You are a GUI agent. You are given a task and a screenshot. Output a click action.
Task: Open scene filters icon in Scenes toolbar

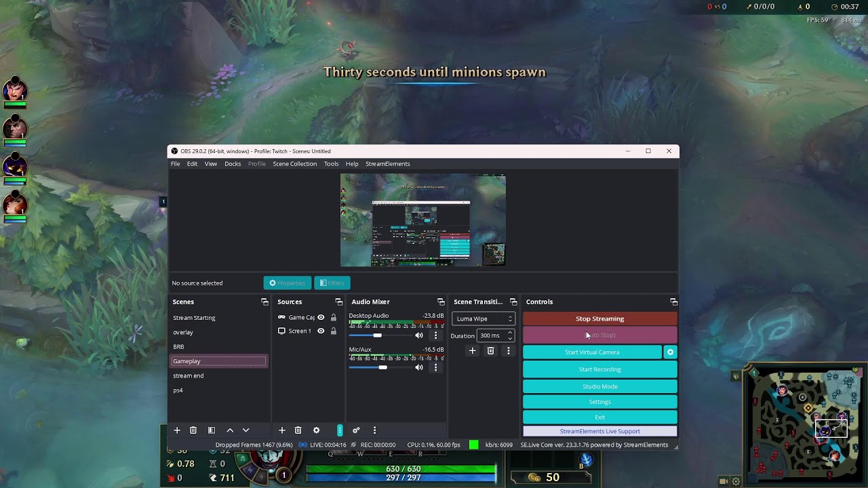coord(212,430)
